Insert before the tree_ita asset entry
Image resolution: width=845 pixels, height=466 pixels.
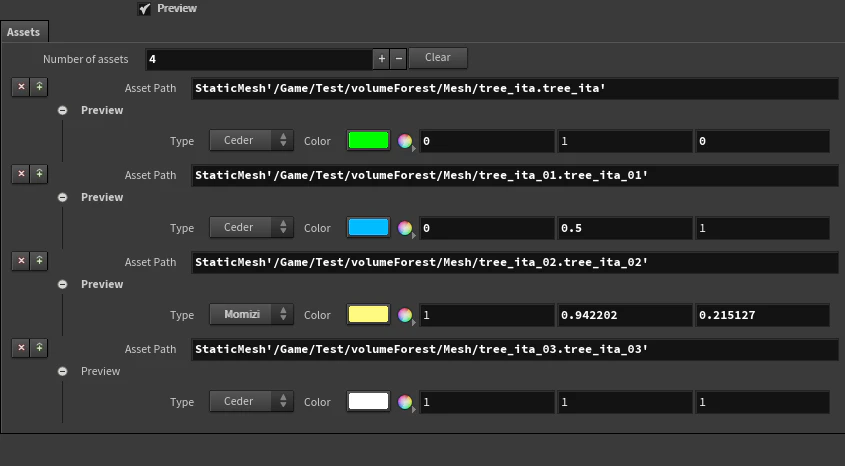pos(39,87)
